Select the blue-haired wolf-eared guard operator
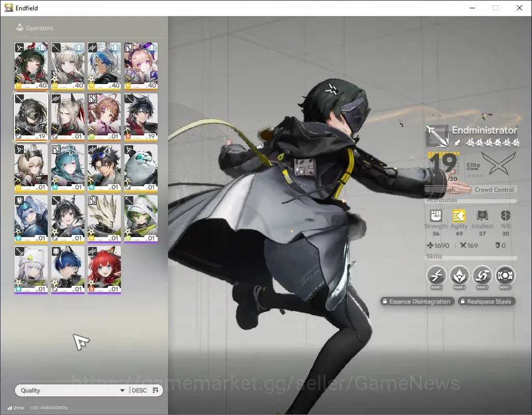The image size is (532, 415). 68,270
